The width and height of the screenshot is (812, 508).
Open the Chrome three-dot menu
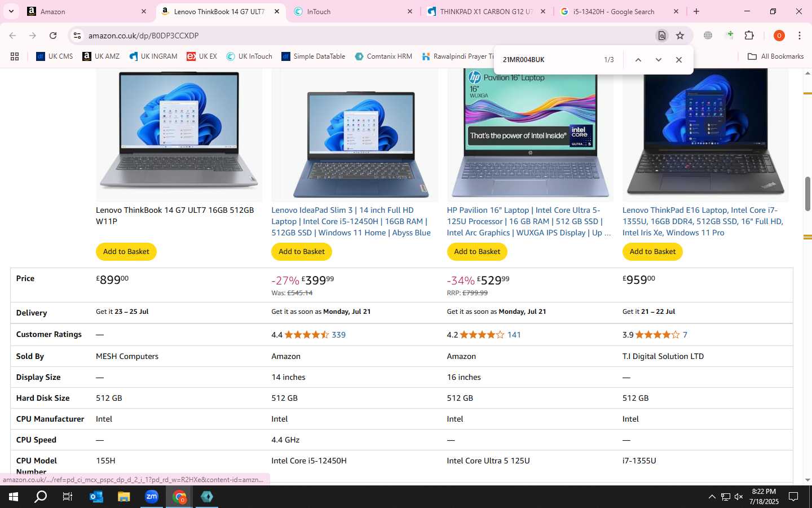(x=799, y=36)
